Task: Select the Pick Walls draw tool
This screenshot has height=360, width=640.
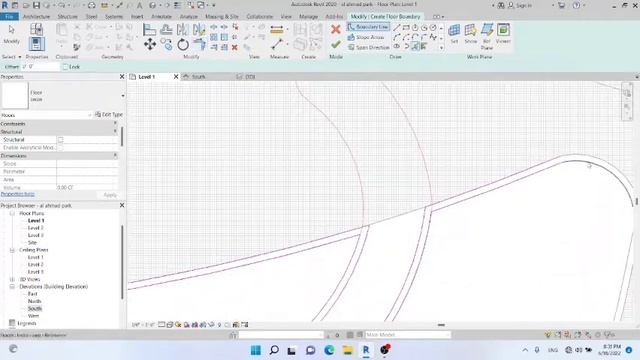Action: [x=424, y=47]
